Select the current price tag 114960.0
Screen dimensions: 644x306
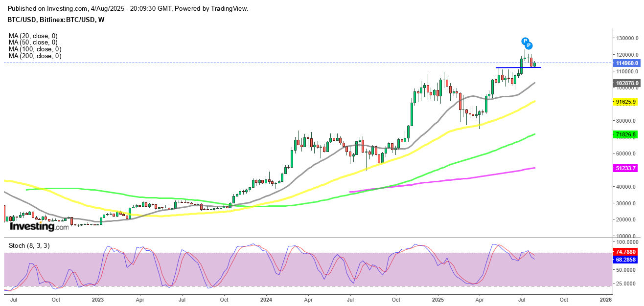point(626,63)
